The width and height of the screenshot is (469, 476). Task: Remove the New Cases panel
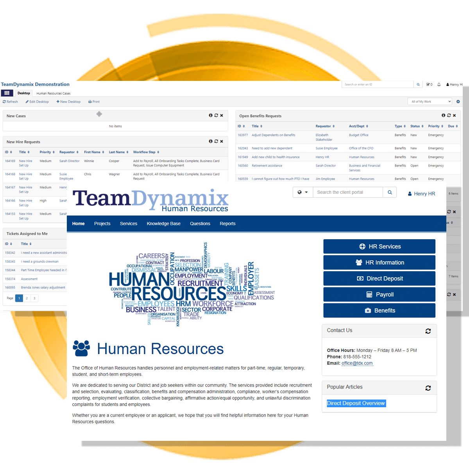point(222,115)
